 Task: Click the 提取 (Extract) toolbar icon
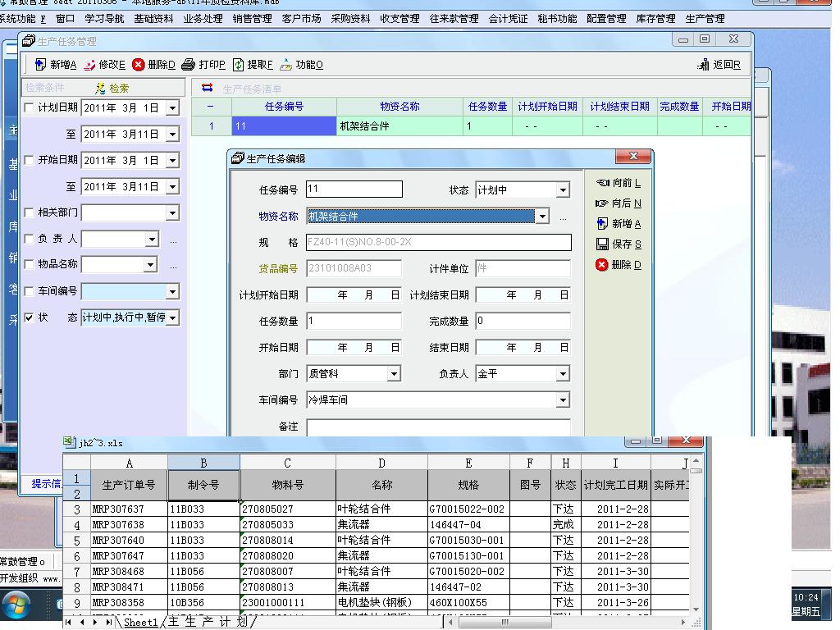coord(239,65)
